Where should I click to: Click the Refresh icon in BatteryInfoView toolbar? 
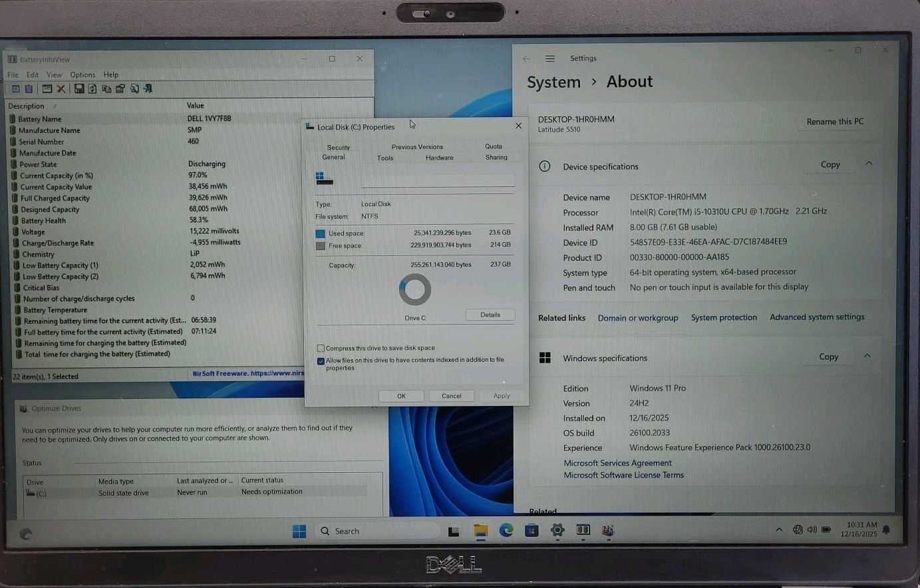(92, 88)
